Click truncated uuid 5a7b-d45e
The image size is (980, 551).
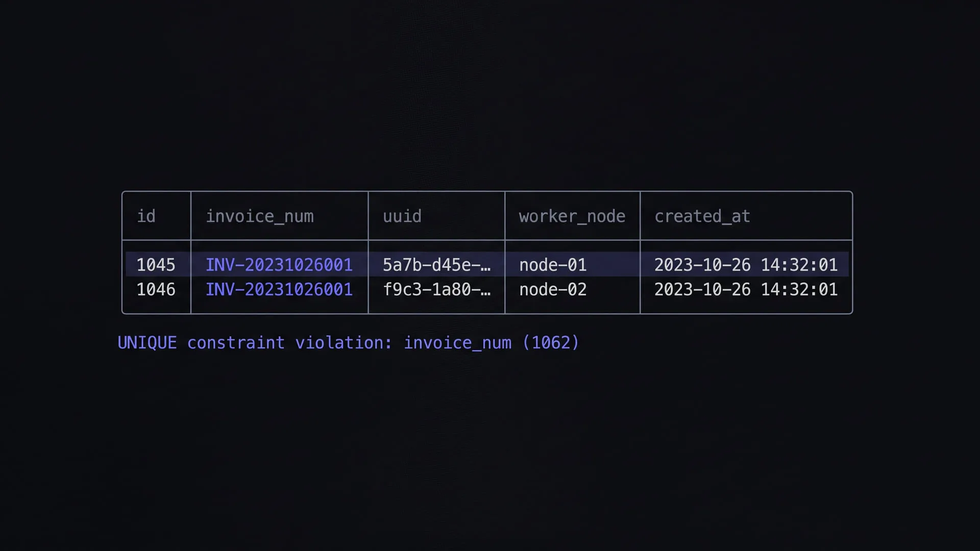tap(437, 265)
